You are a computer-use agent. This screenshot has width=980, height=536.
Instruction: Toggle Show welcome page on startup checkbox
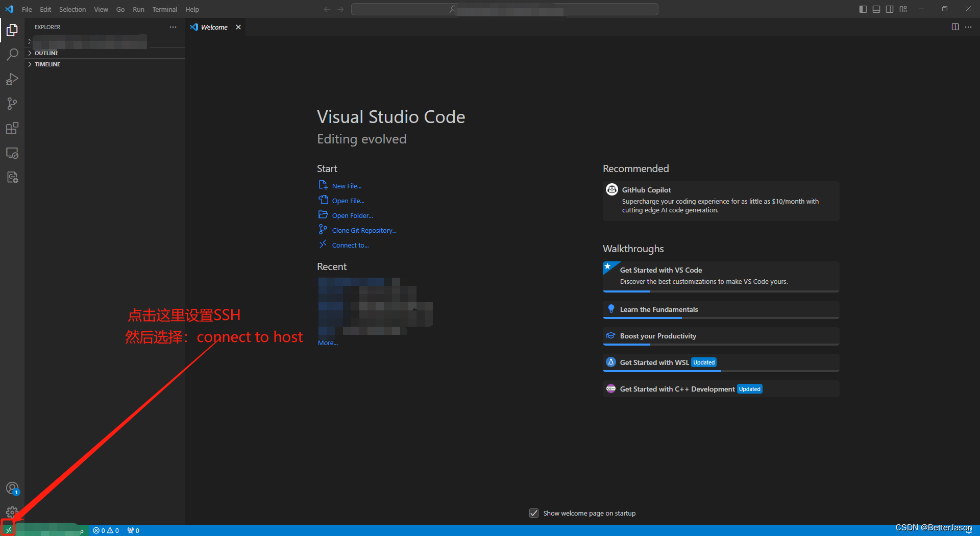coord(534,513)
